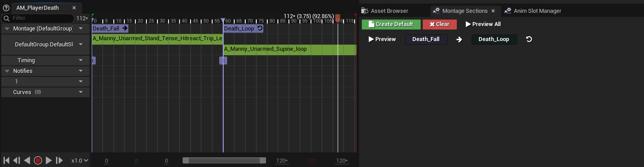Toggle the loop icon after Death_Loop section
This screenshot has height=167, width=644.
point(529,39)
